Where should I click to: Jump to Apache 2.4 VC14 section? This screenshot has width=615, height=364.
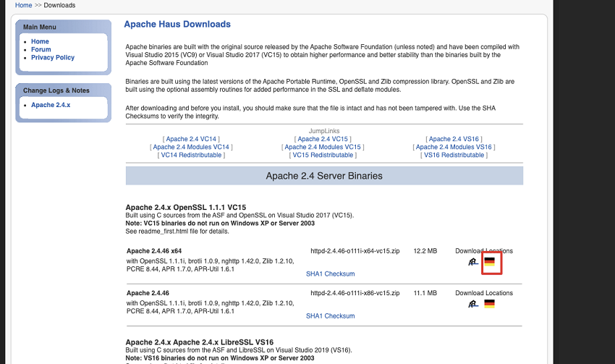pyautogui.click(x=191, y=139)
